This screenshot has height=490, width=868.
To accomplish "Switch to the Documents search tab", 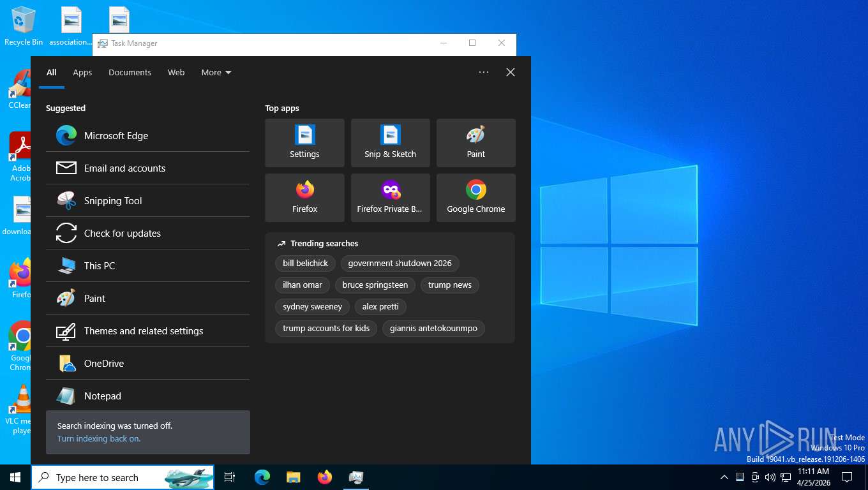I will point(130,72).
